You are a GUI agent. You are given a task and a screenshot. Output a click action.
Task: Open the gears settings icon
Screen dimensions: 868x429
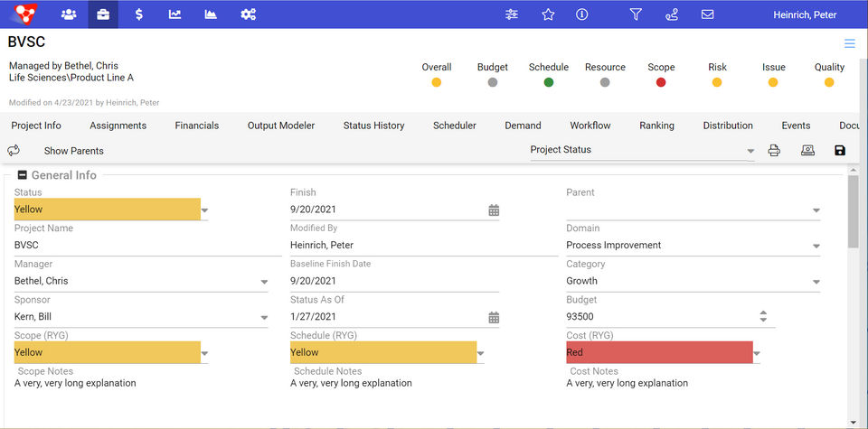pyautogui.click(x=248, y=14)
